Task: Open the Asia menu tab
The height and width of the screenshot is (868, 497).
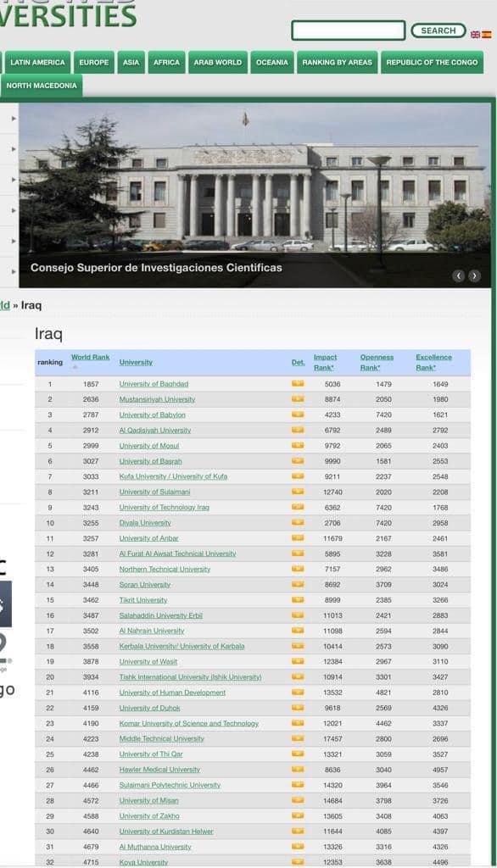Action: [131, 63]
